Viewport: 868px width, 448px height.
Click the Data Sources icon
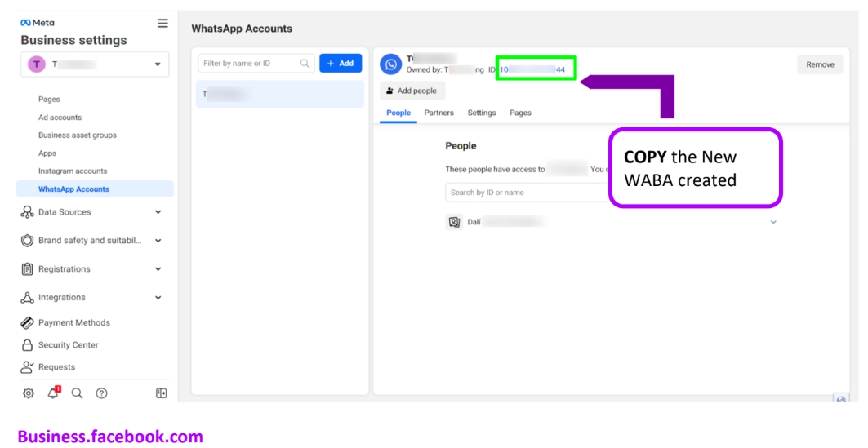27,212
